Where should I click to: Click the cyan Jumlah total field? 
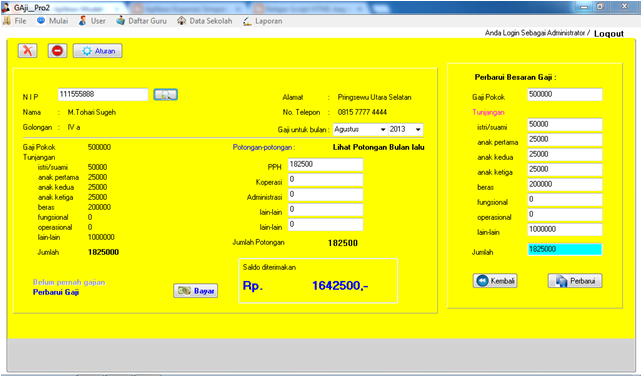(565, 249)
